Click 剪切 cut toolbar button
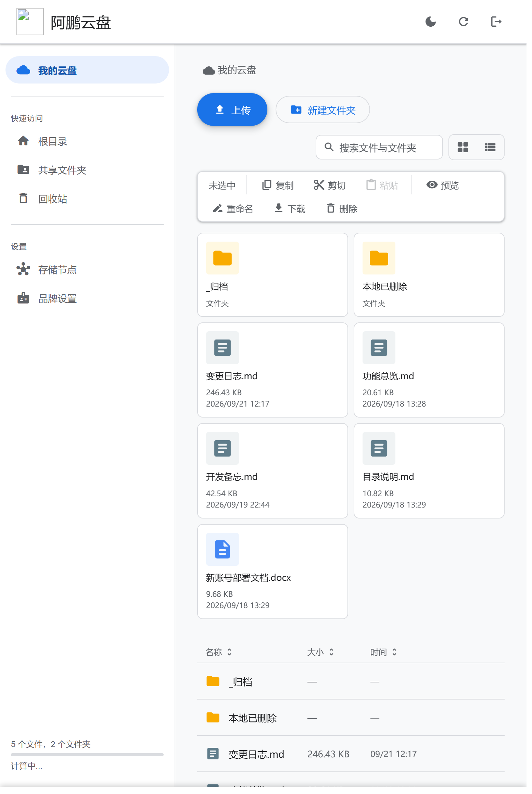This screenshot has height=794, width=532. pos(329,185)
